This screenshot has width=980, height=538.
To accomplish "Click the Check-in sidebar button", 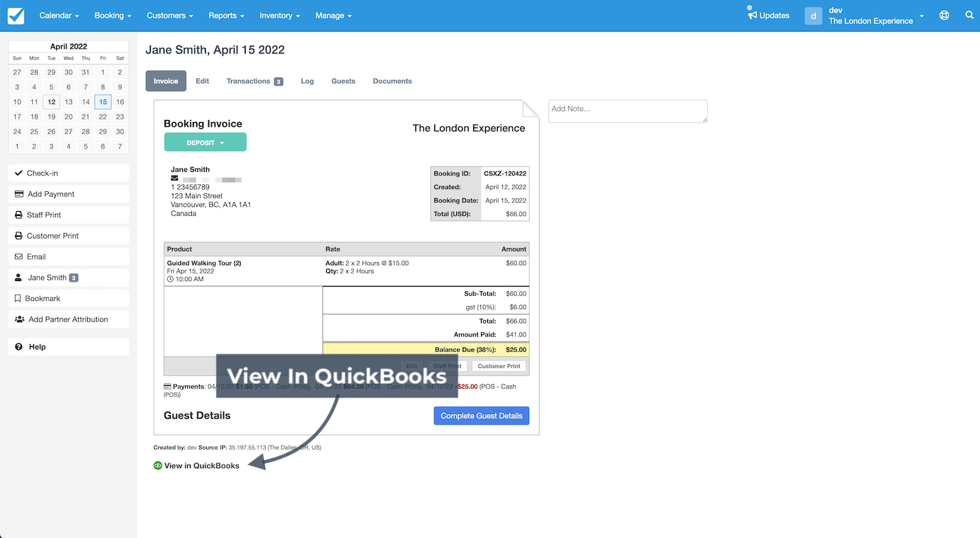I will [x=69, y=173].
